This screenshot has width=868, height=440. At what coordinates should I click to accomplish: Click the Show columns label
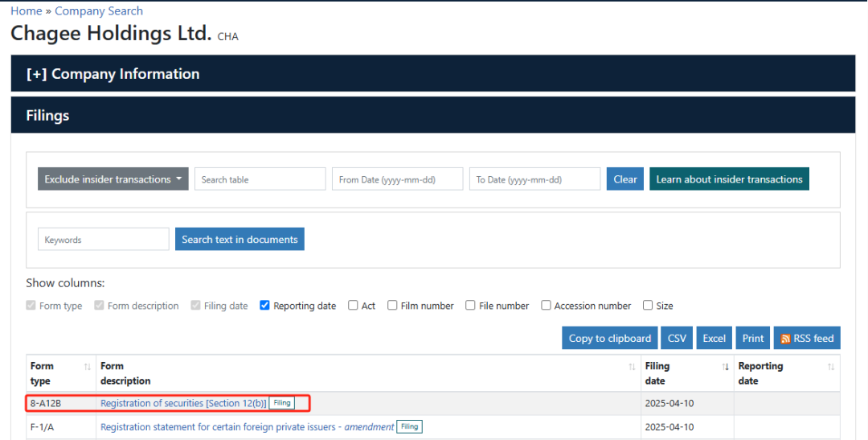65,283
